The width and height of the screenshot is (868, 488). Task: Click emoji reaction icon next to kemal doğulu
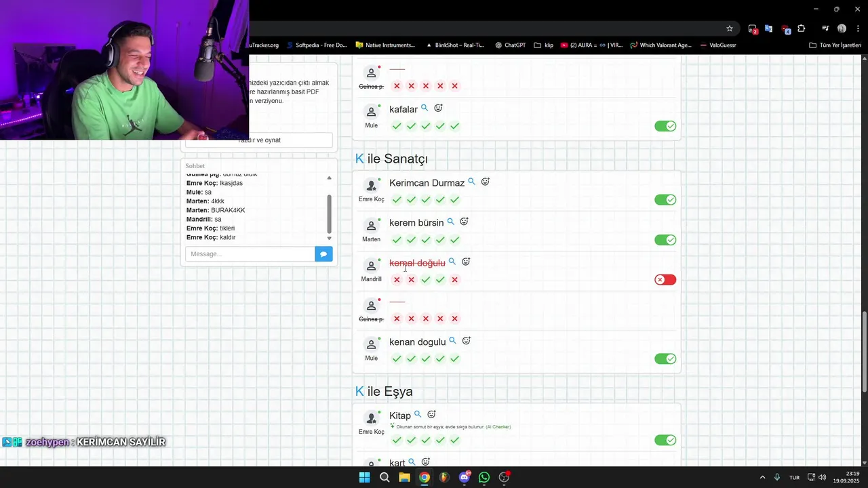pos(466,262)
